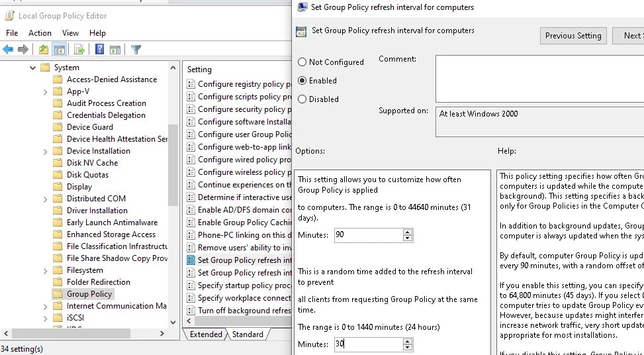Click the Forward arrow toolbar icon
This screenshot has width=644, height=355.
[x=23, y=50]
